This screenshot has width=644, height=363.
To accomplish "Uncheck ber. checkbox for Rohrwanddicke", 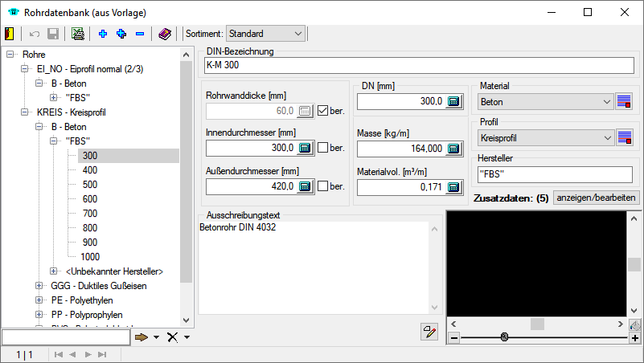I will coord(322,111).
